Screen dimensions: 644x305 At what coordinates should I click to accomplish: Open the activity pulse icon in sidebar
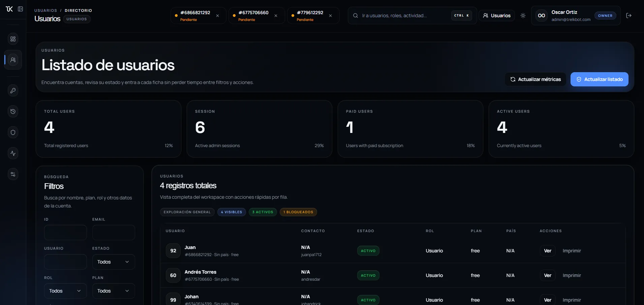tap(13, 153)
